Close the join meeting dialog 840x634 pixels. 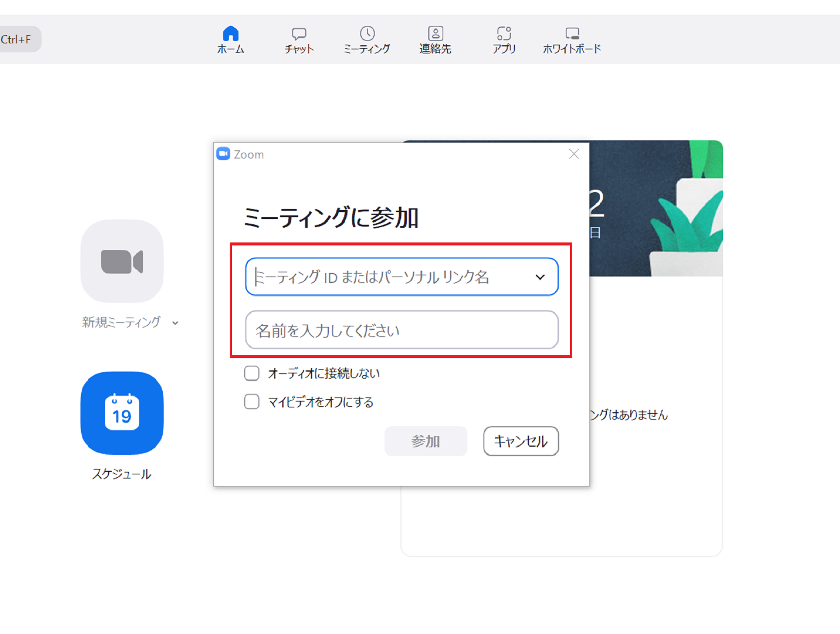coord(574,154)
